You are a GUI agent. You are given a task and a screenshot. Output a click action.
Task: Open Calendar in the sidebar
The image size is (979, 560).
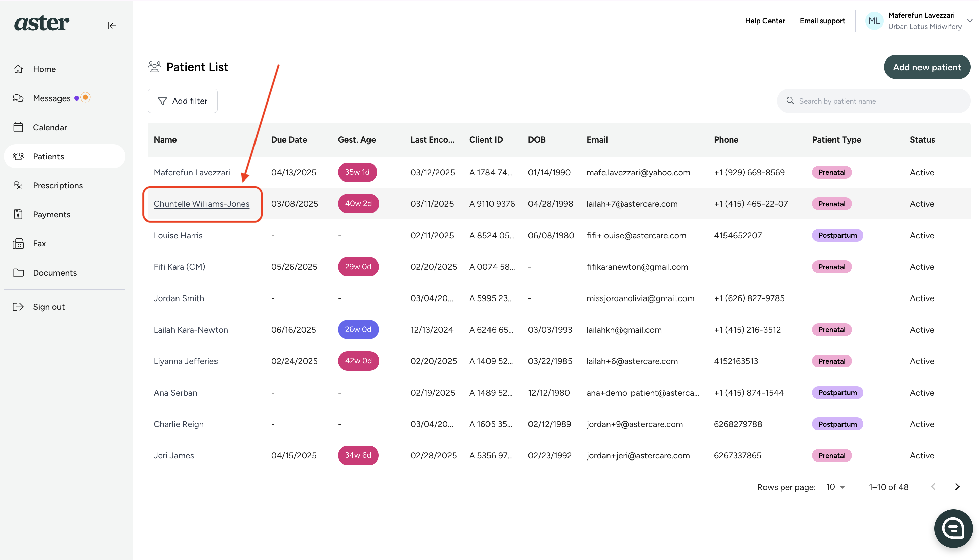pos(65,127)
